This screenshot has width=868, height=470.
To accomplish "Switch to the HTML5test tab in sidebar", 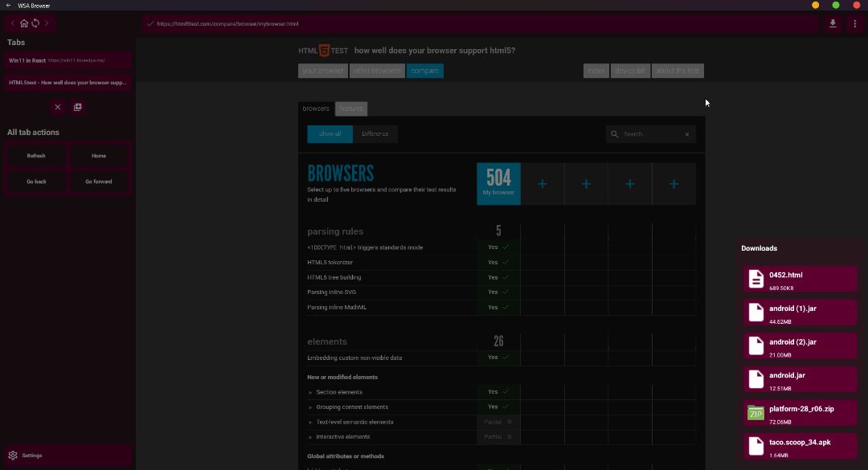I will pyautogui.click(x=68, y=83).
